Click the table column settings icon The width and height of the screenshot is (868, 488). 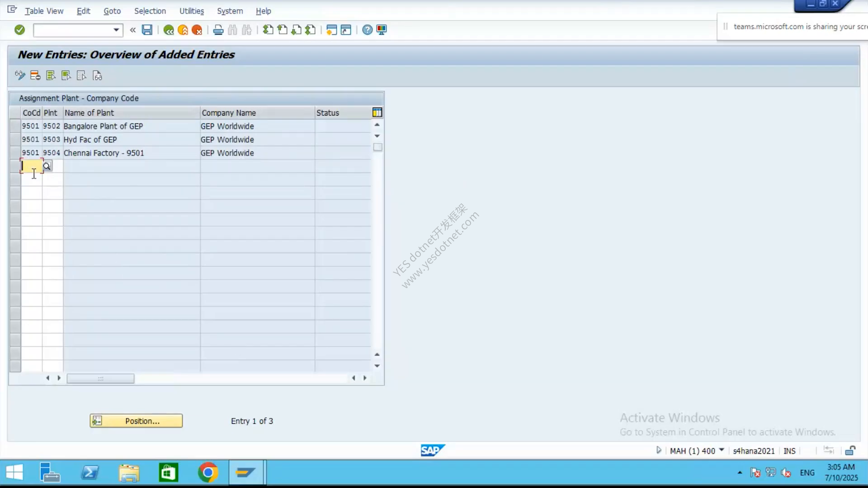coord(377,113)
